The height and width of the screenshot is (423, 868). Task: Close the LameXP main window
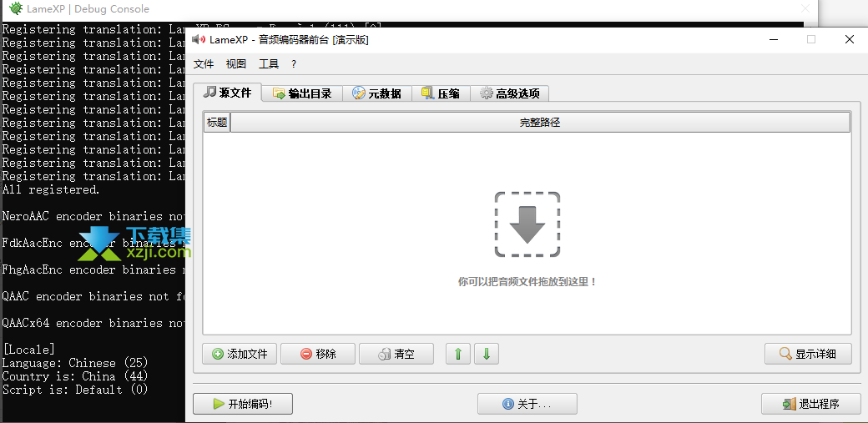click(x=849, y=39)
